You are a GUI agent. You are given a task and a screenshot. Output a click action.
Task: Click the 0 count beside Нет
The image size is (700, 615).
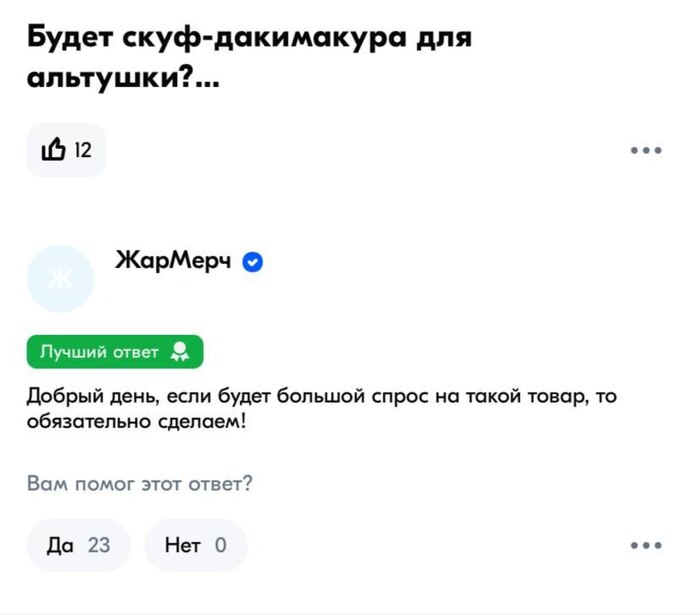tap(220, 545)
